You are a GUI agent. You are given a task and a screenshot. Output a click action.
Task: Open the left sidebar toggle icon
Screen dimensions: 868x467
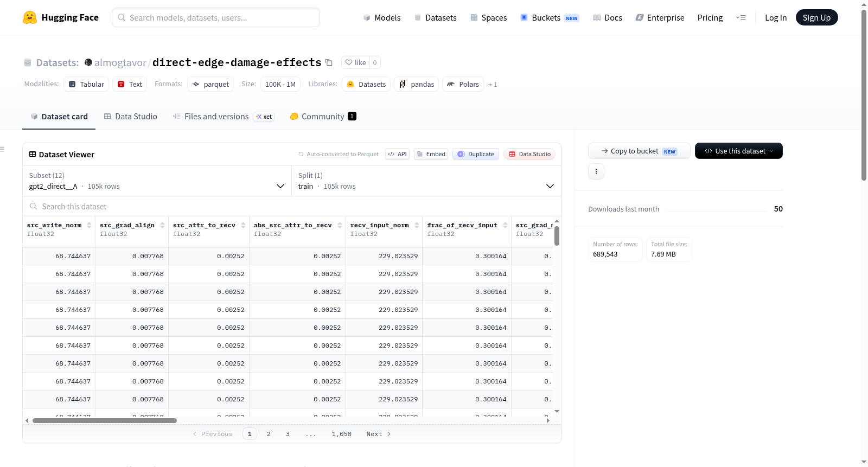tap(2, 149)
